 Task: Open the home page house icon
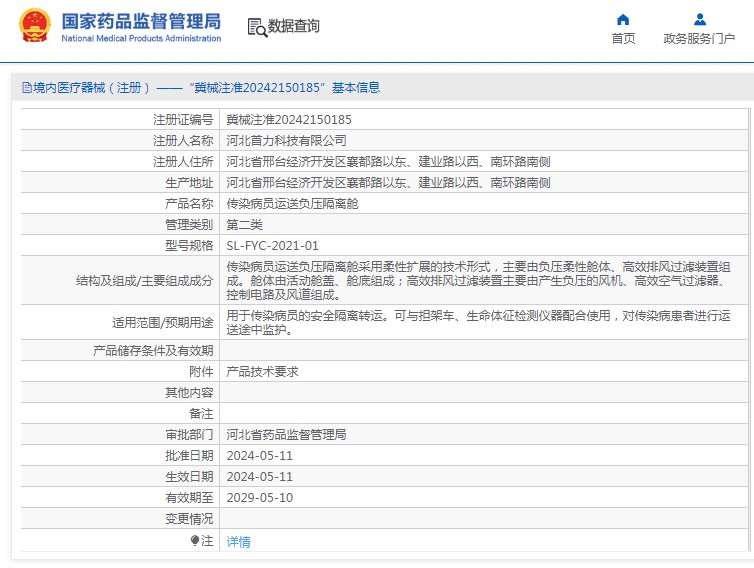pyautogui.click(x=623, y=19)
